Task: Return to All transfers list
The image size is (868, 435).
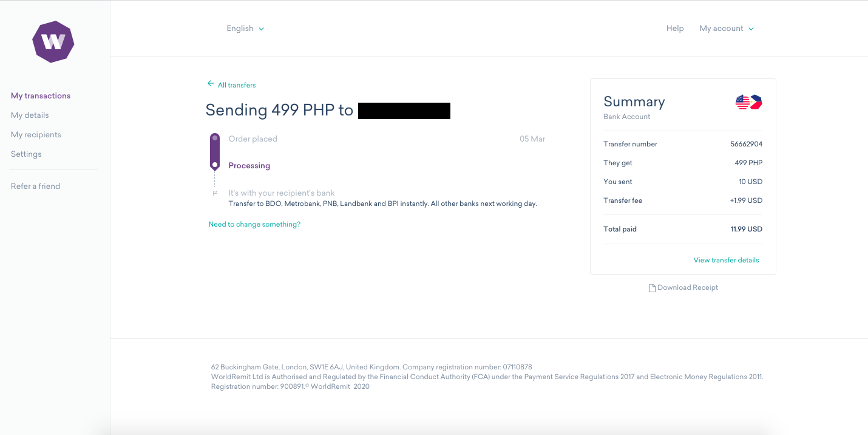Action: pos(237,85)
